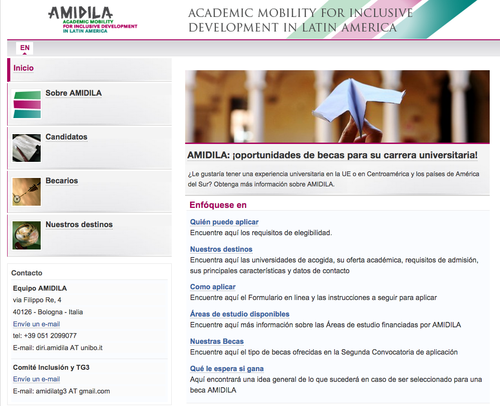Click the 'Equipo AMIDILA' contact title
This screenshot has width=500, height=406.
point(40,288)
